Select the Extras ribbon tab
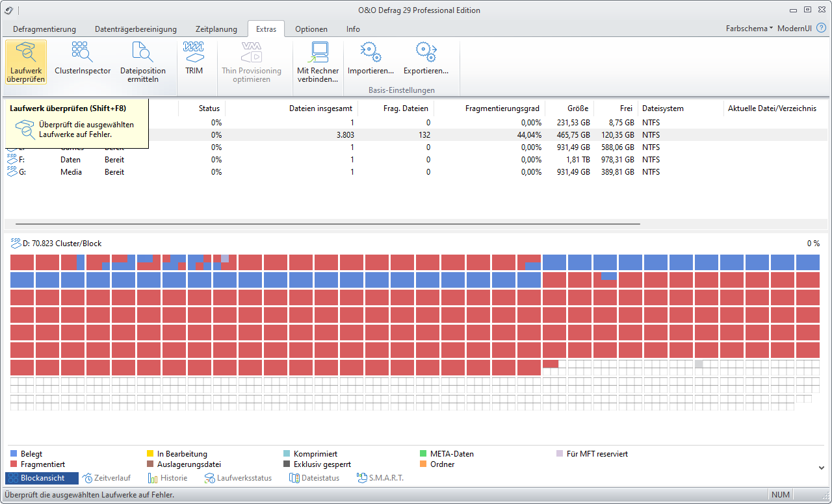Image resolution: width=832 pixels, height=504 pixels. (x=266, y=29)
